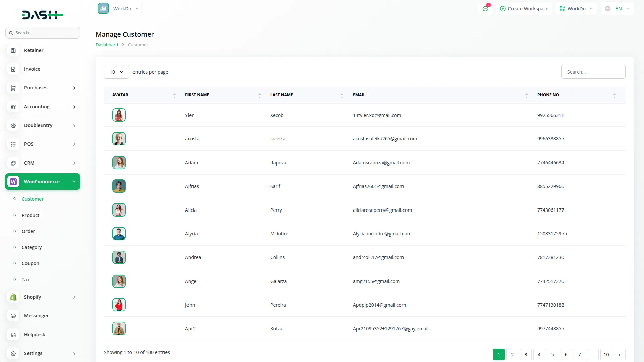Viewport: 644px width, 362px height.
Task: Click the WooCommerce logo icon
Action: (x=13, y=181)
